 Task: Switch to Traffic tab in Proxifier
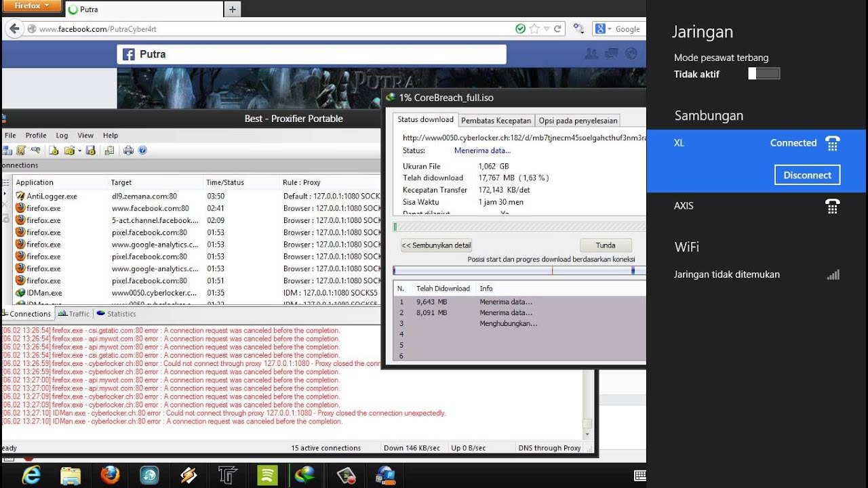pos(74,314)
